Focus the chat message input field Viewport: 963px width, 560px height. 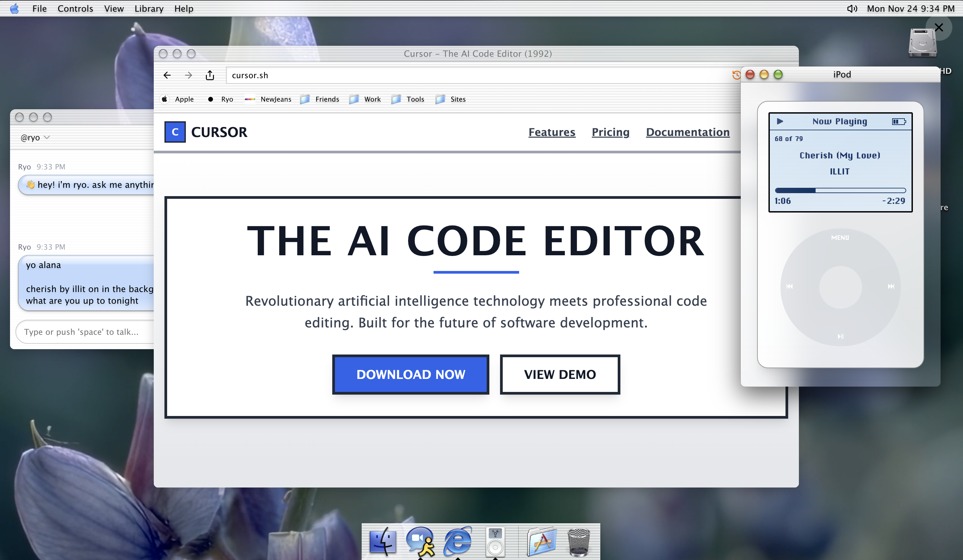click(85, 332)
